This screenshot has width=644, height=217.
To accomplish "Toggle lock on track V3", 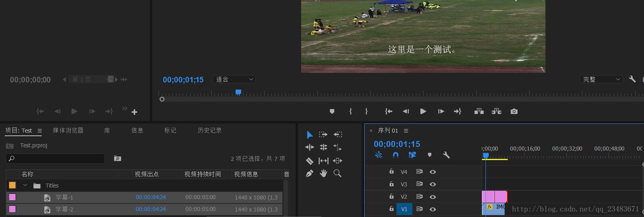I will pyautogui.click(x=391, y=184).
